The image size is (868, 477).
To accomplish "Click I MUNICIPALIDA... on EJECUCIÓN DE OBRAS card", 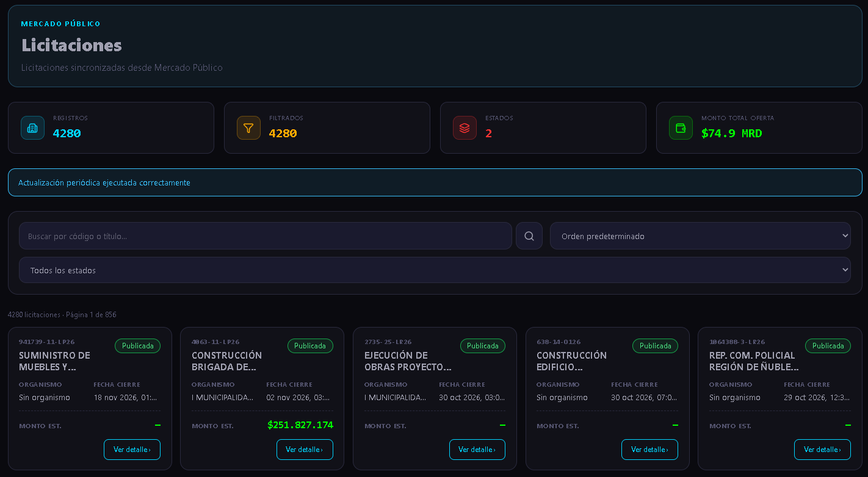I will [395, 398].
